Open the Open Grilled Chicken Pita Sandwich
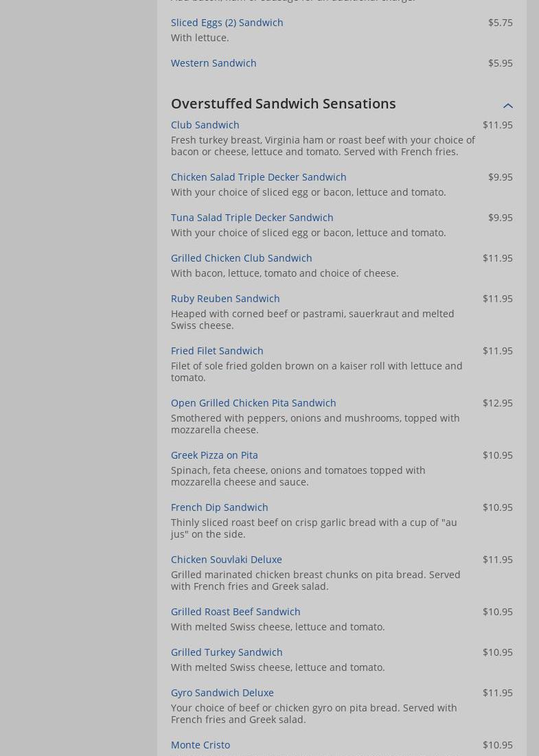Image resolution: width=539 pixels, height=756 pixels. [253, 403]
